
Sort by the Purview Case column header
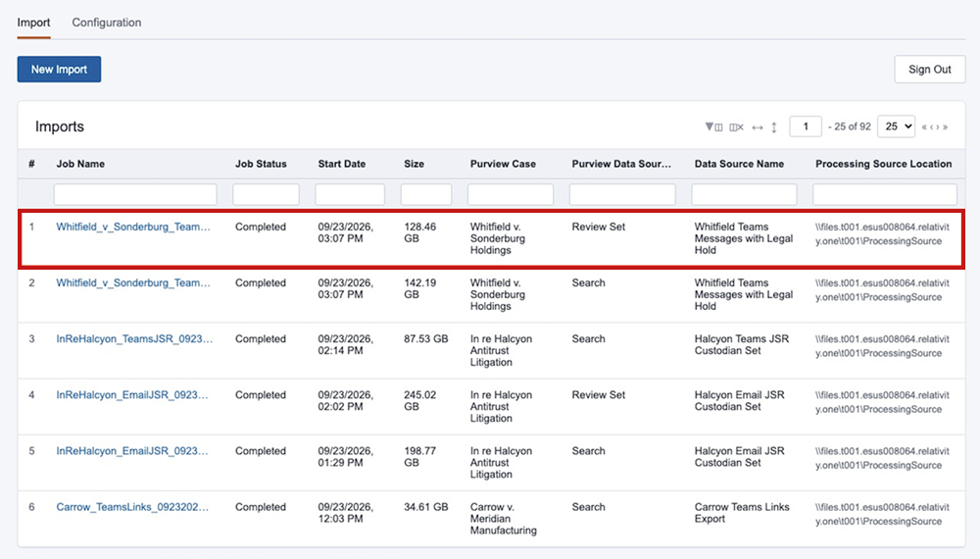(503, 164)
